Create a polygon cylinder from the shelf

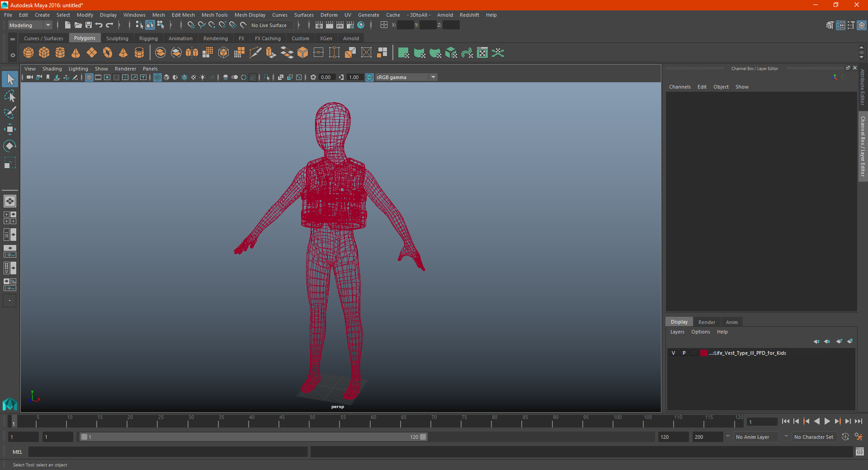point(60,53)
